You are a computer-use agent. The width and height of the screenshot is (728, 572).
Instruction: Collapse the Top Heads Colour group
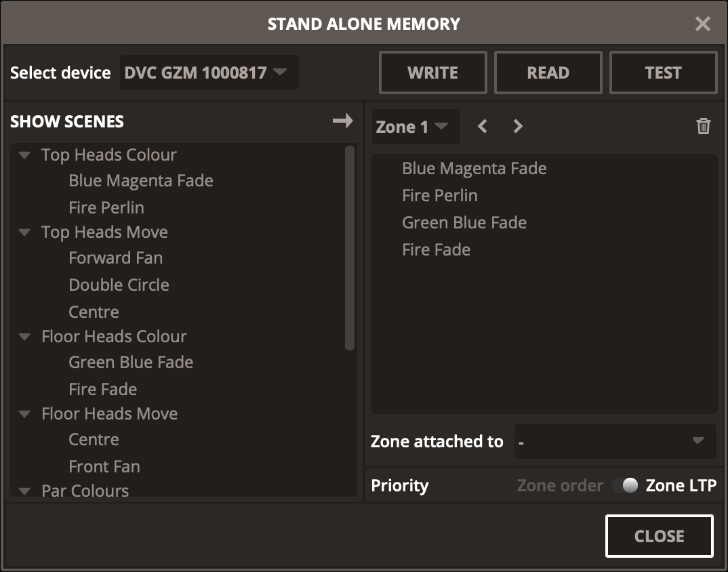click(25, 155)
